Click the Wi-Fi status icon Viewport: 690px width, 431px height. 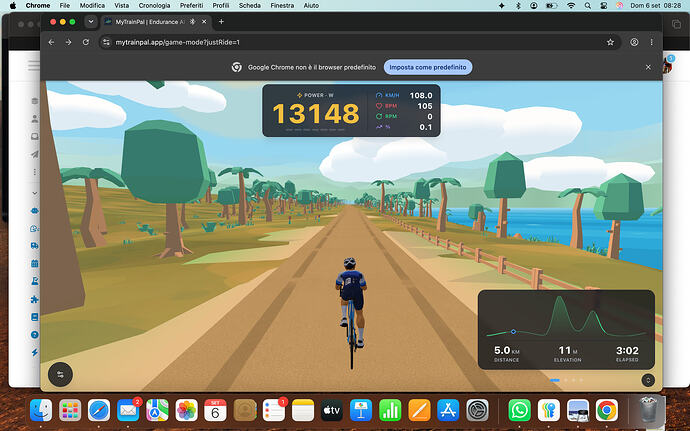[x=571, y=5]
